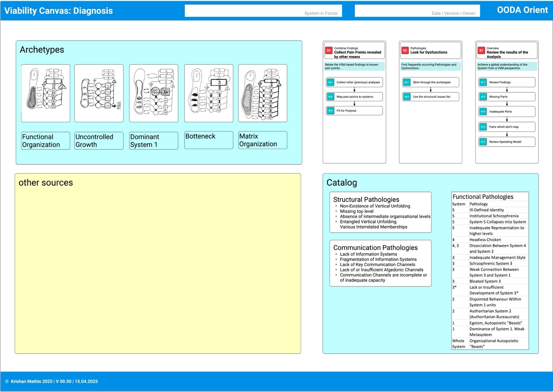Open the Functional Organization archetype diagram
The width and height of the screenshot is (553, 392).
[x=45, y=93]
